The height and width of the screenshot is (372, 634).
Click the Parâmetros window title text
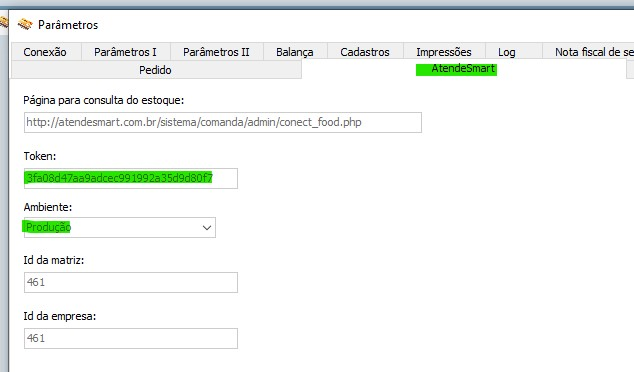(68, 25)
